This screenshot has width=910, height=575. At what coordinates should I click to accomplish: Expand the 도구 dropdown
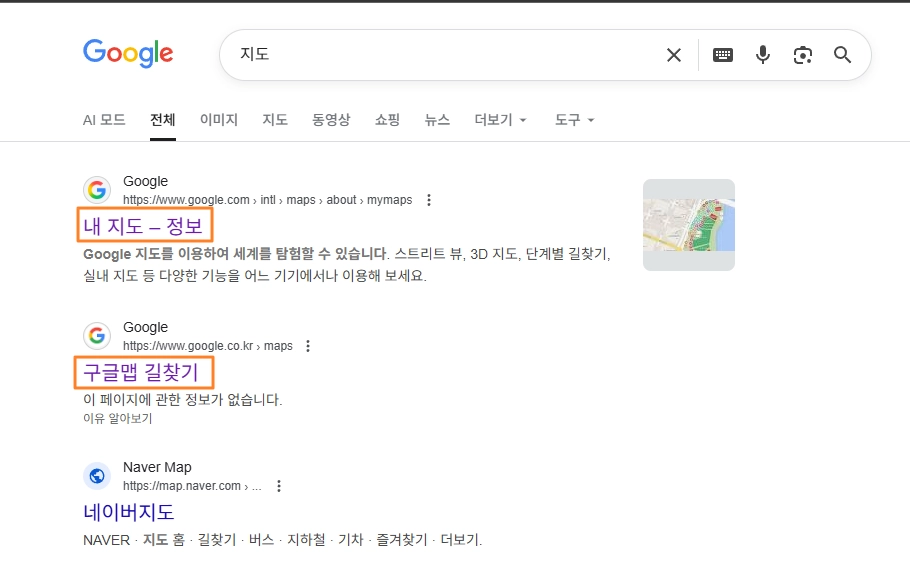pyautogui.click(x=575, y=120)
